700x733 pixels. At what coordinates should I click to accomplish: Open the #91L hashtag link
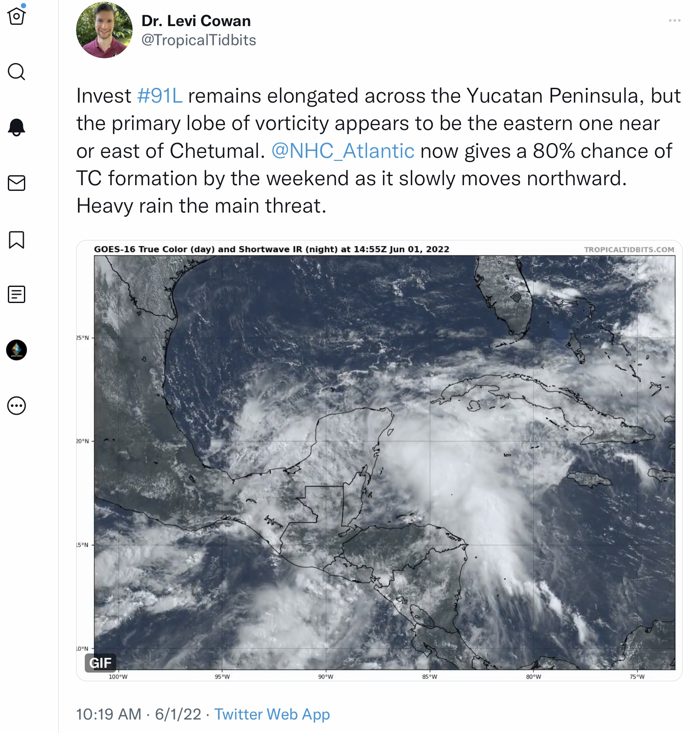(160, 96)
